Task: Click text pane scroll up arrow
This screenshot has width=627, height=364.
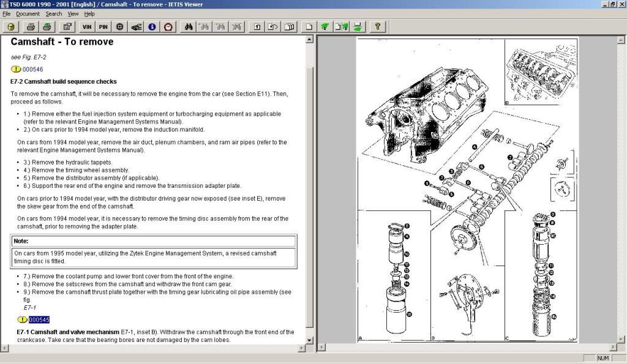Action: click(309, 40)
